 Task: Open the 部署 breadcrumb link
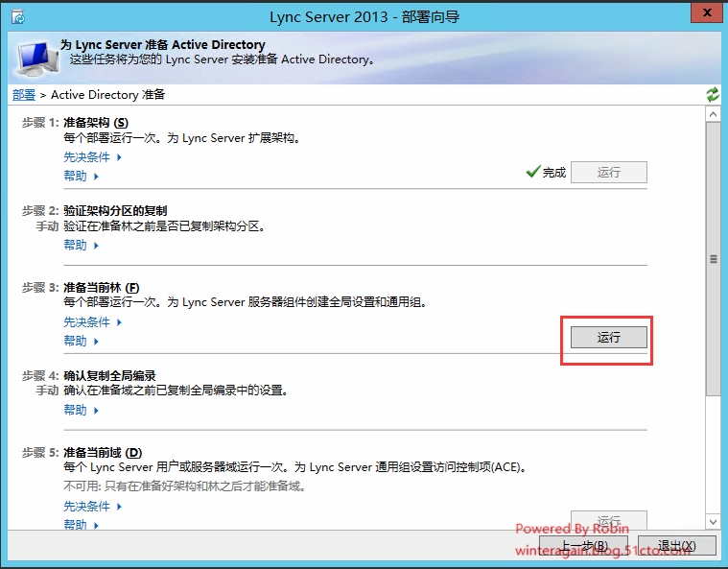point(24,95)
